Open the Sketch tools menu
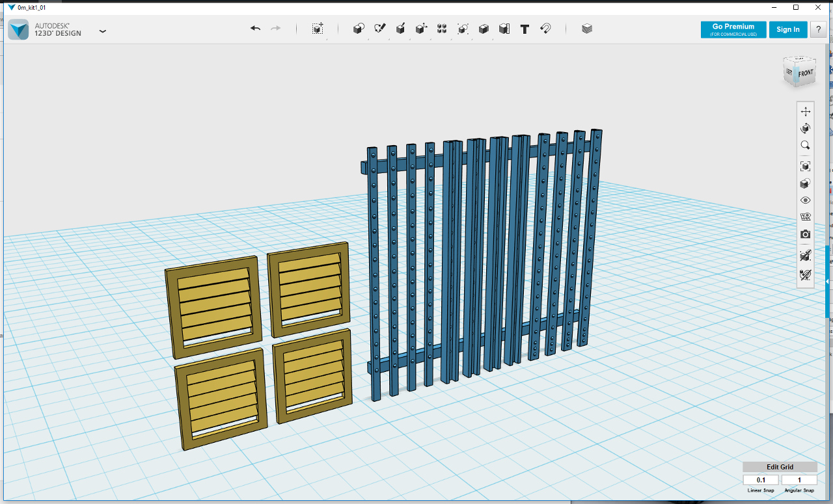833x504 pixels. (379, 29)
